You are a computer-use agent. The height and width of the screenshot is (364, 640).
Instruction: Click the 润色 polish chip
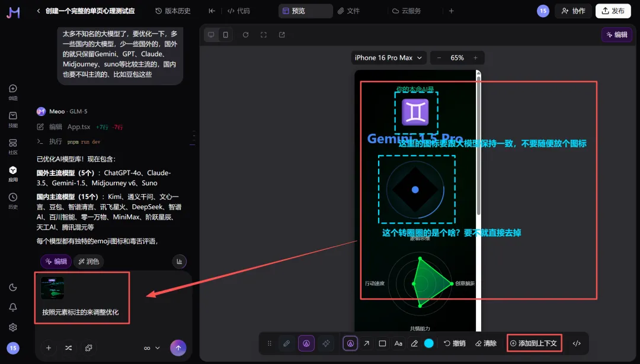(88, 261)
